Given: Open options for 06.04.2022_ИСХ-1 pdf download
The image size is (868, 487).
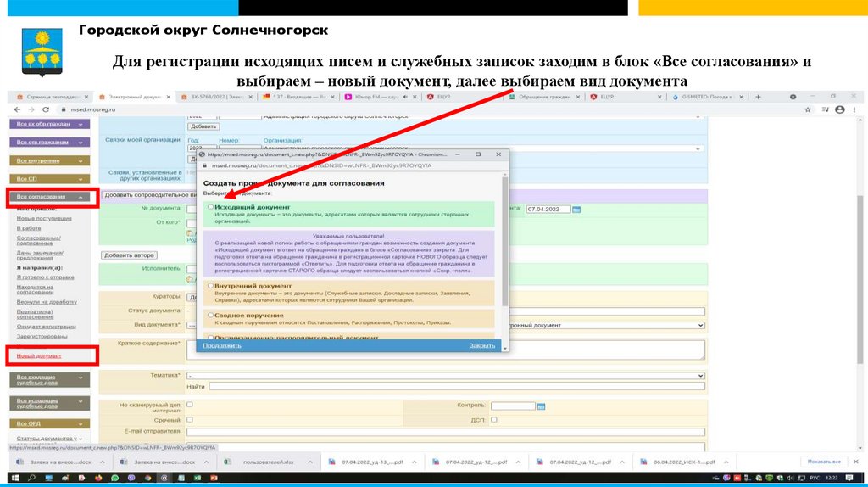Looking at the screenshot, I should coord(726,462).
